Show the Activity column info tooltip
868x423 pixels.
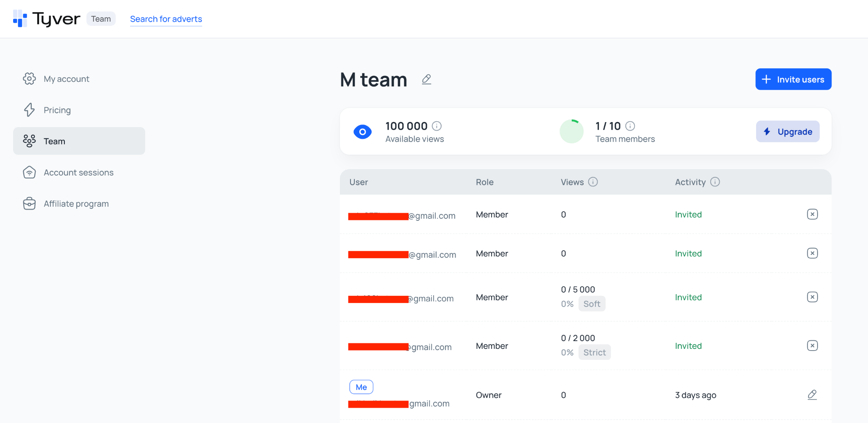pyautogui.click(x=715, y=182)
